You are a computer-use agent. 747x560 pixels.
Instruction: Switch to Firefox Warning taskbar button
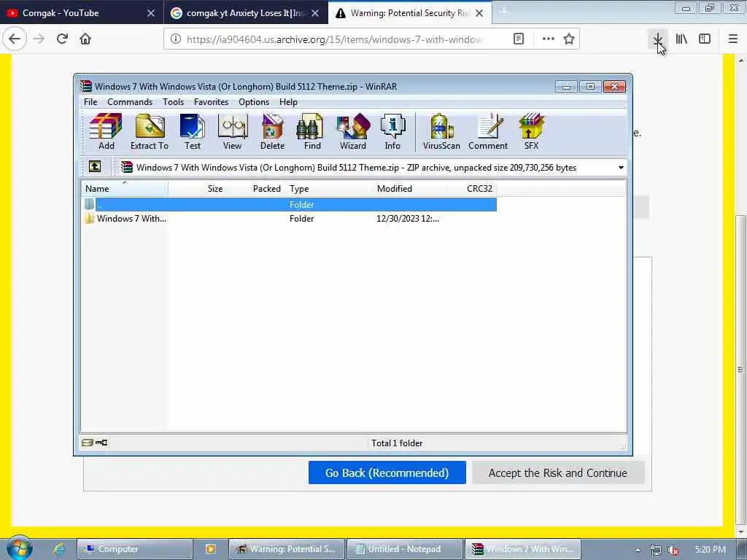(x=286, y=549)
